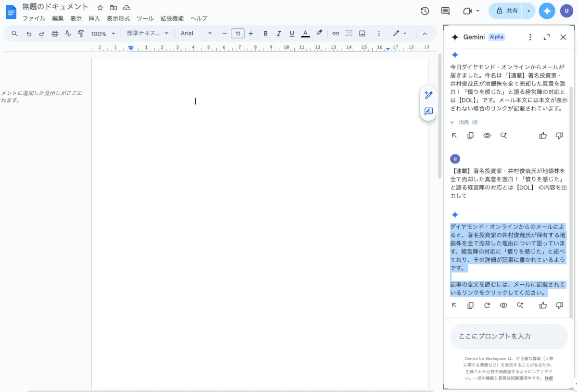Select the paint format tool
This screenshot has width=577, height=392.
[81, 34]
